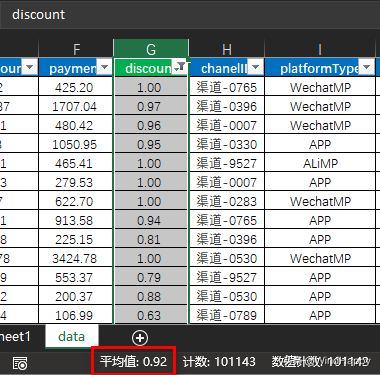Image resolution: width=380 pixels, height=375 pixels.
Task: Select discount cell 0.81
Action: pos(151,239)
